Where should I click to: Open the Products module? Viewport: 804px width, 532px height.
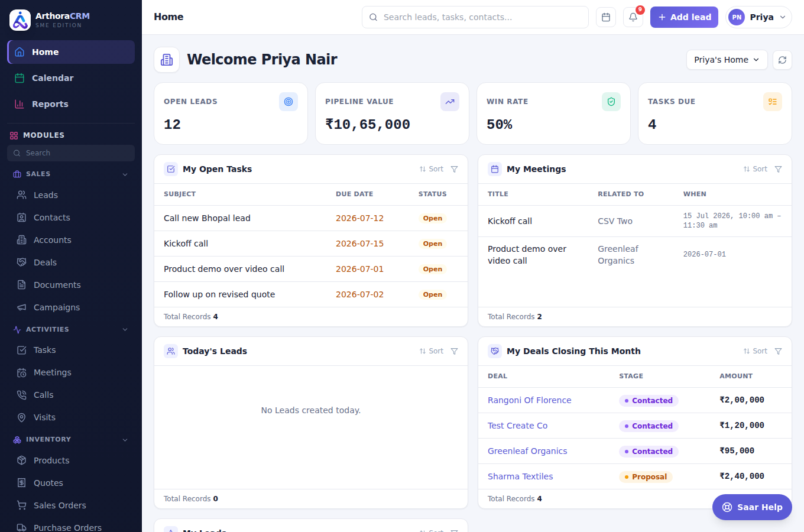[71, 460]
